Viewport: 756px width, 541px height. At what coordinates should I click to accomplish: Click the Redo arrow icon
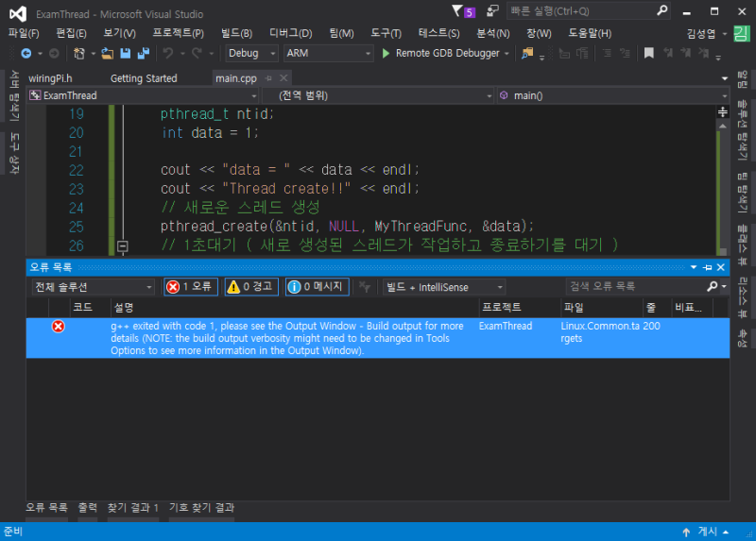(197, 54)
